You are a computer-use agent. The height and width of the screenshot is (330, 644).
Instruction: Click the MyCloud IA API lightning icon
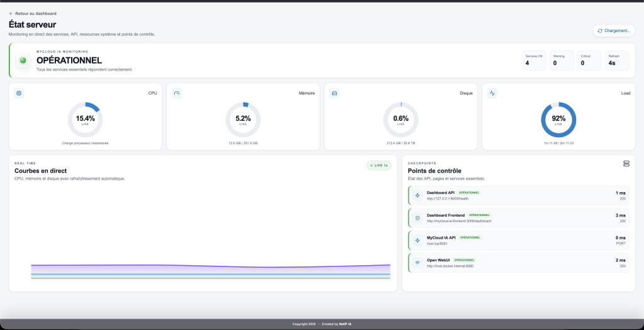418,241
